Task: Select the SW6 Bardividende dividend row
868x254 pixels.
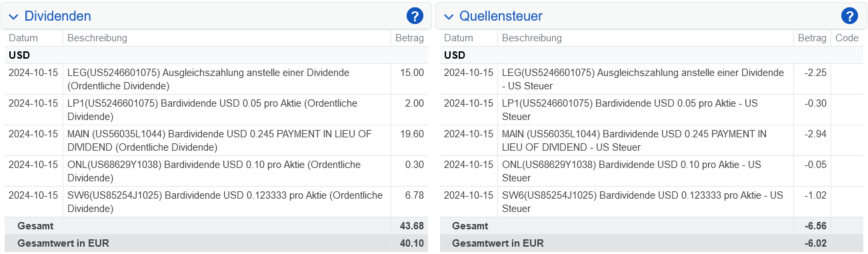Action: pos(217,202)
